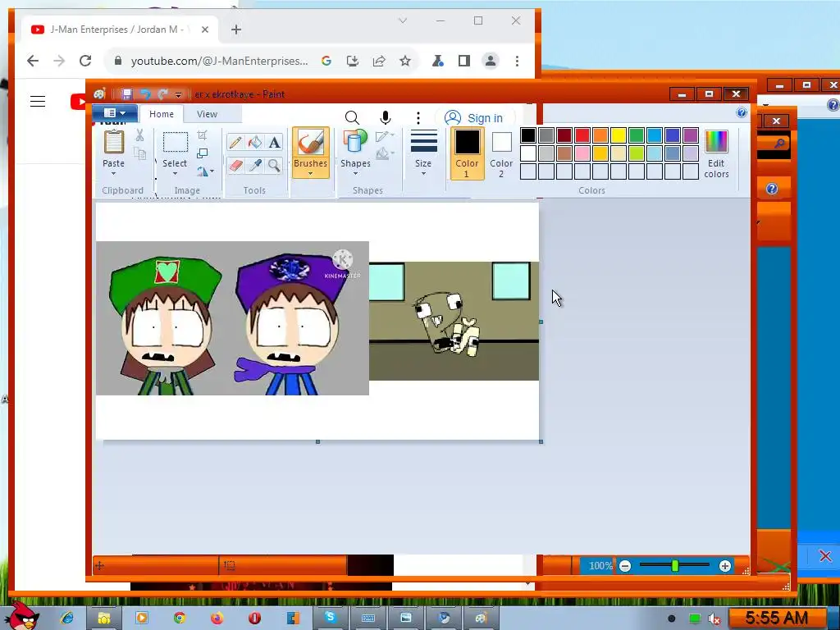Pick the purple color swatch
This screenshot has height=630, width=840.
tap(691, 135)
